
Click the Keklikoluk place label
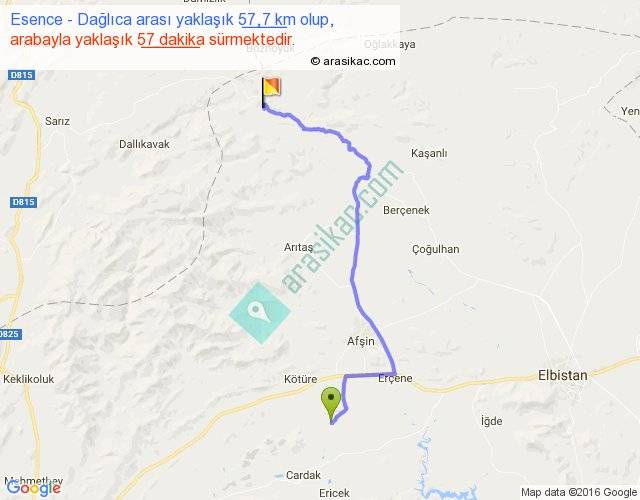tap(29, 379)
